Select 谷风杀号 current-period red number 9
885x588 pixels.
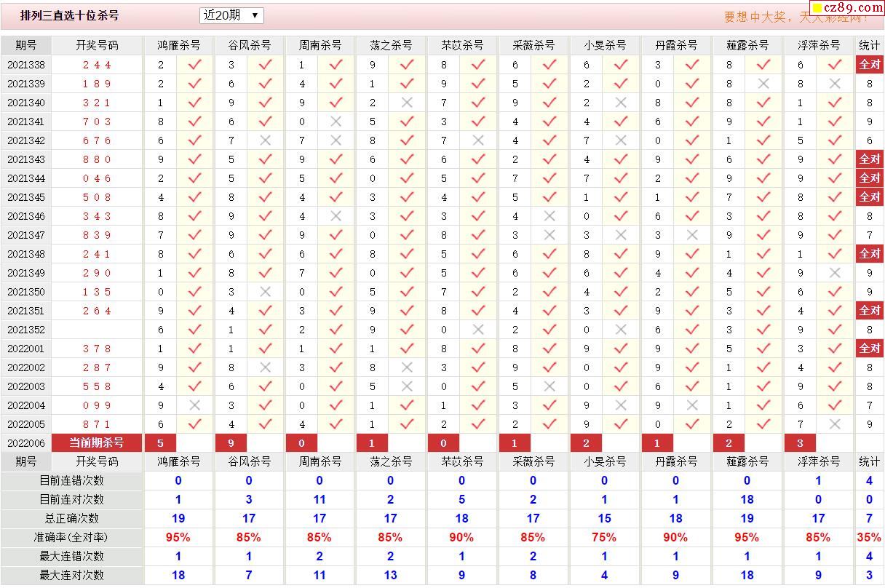coord(231,442)
